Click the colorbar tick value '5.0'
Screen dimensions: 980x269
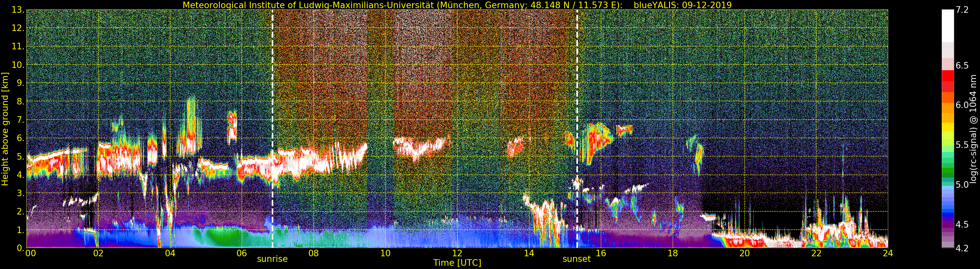coord(962,184)
